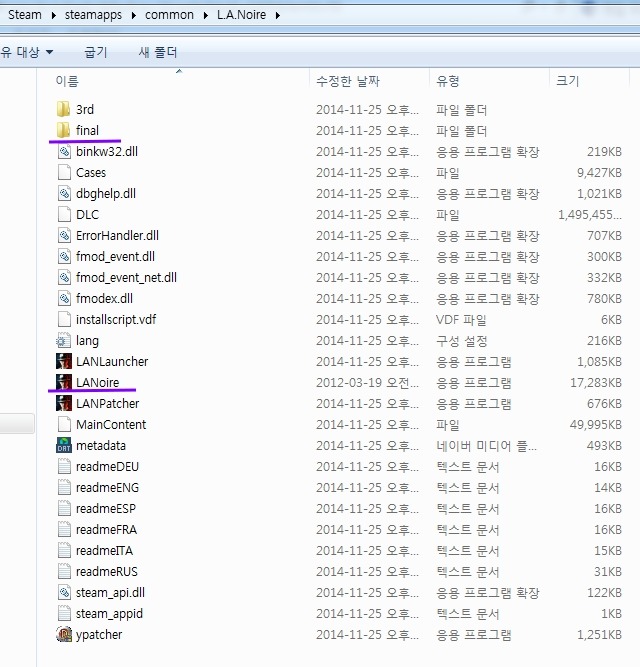Click the 1,495,455 size of DLC
The width and height of the screenshot is (640, 667).
tap(590, 214)
